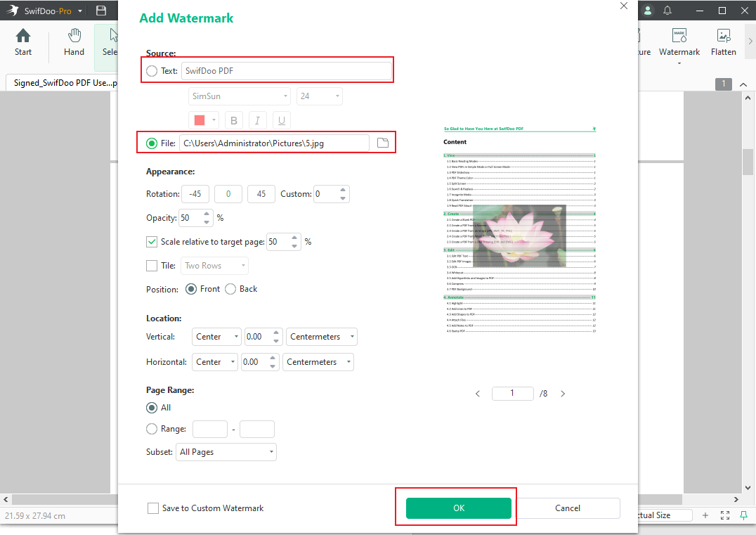The height and width of the screenshot is (535, 756).
Task: Open the Watermark tool in toolbar
Action: pos(679,44)
